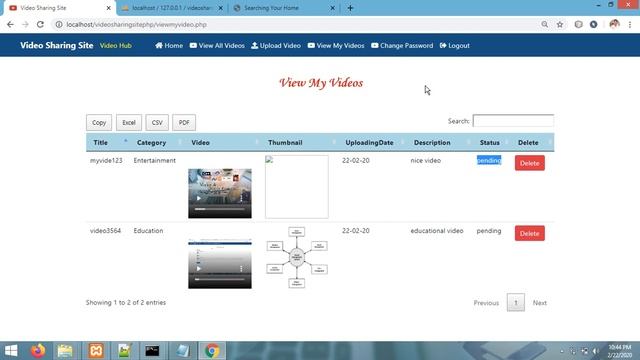Open the command prompt taskbar icon
This screenshot has width=640, height=360.
[x=152, y=351]
